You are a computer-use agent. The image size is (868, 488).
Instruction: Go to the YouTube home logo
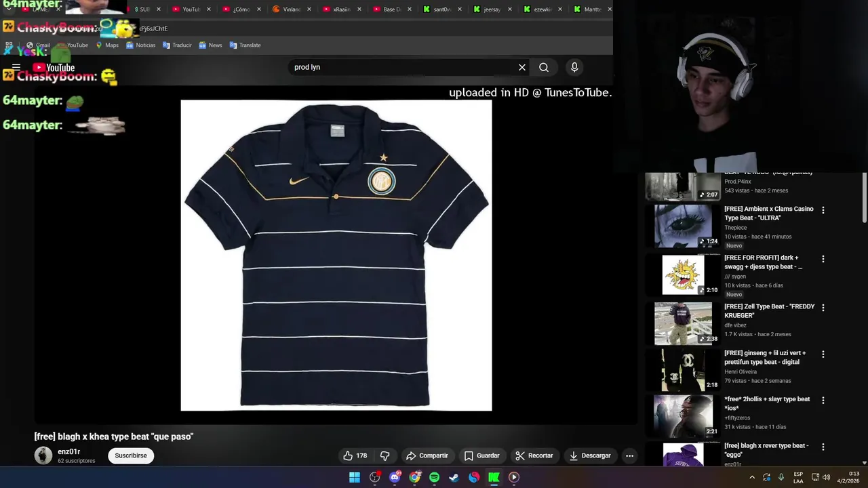tap(54, 68)
